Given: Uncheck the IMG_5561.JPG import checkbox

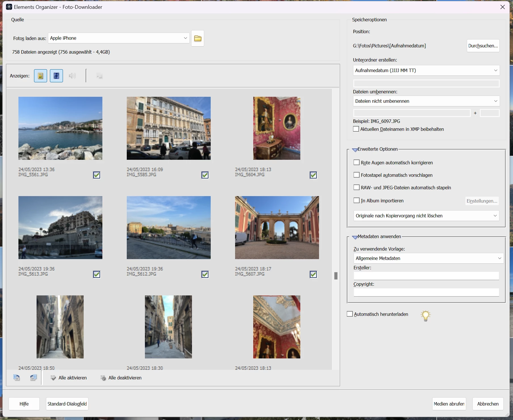Looking at the screenshot, I should [97, 175].
